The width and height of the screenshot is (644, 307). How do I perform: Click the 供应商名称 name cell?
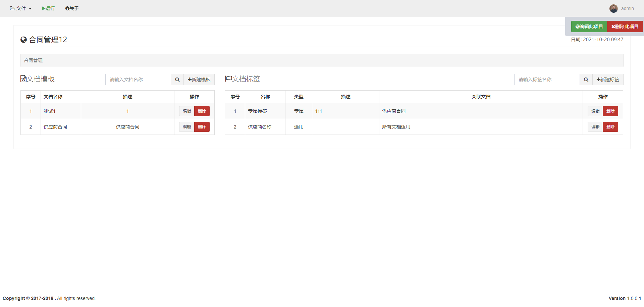click(265, 127)
